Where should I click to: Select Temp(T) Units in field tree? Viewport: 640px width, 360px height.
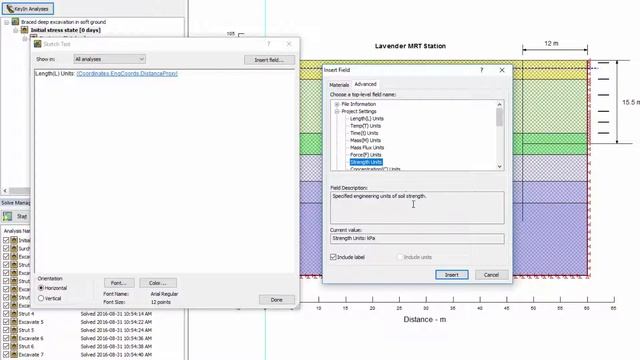pos(365,126)
